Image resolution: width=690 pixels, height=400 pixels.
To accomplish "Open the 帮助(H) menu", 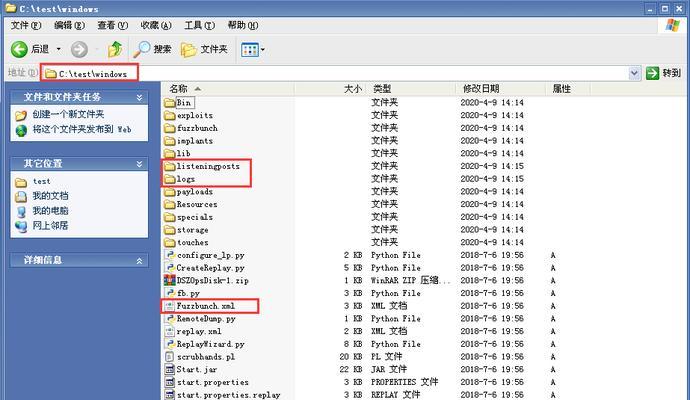I will pyautogui.click(x=243, y=26).
